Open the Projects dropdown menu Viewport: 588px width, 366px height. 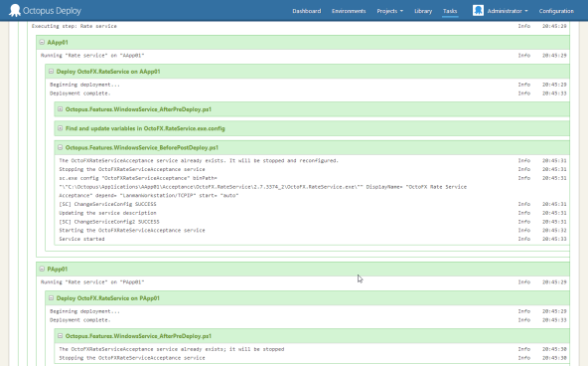pyautogui.click(x=390, y=11)
